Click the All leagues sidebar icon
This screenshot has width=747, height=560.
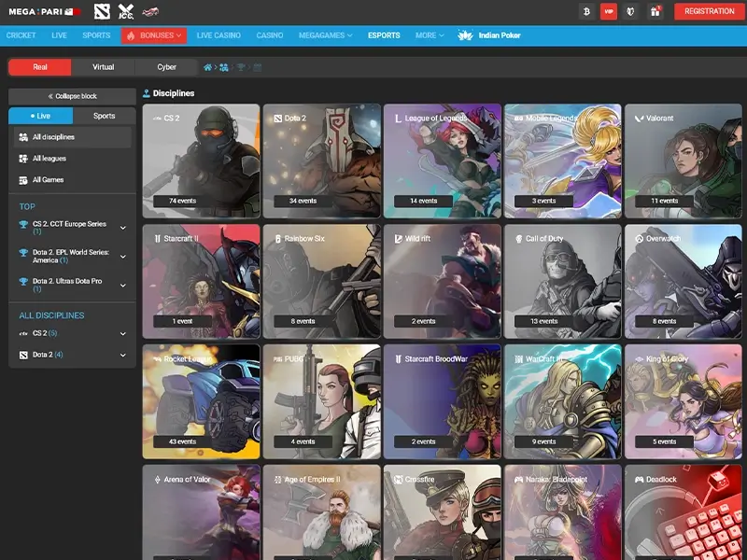tap(22, 159)
